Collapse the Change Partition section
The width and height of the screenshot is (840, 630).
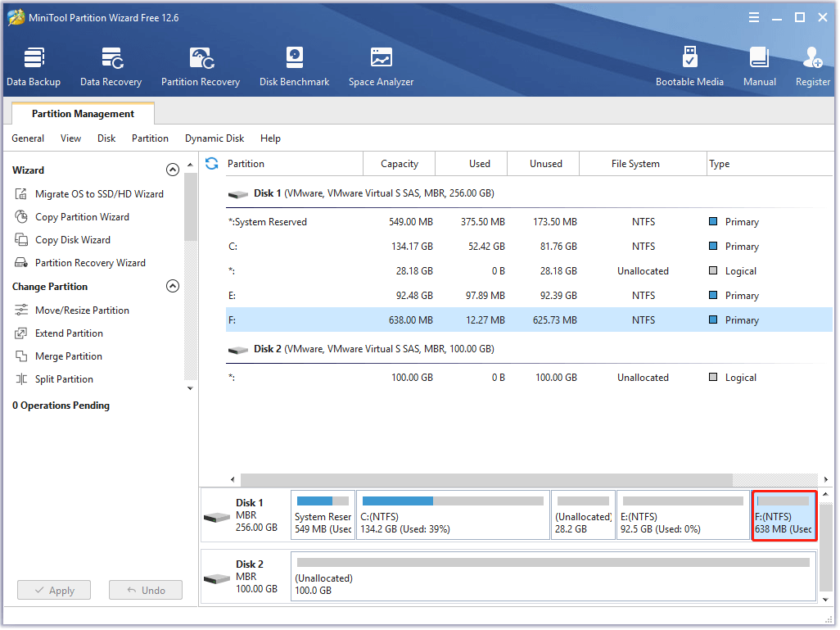tap(173, 286)
